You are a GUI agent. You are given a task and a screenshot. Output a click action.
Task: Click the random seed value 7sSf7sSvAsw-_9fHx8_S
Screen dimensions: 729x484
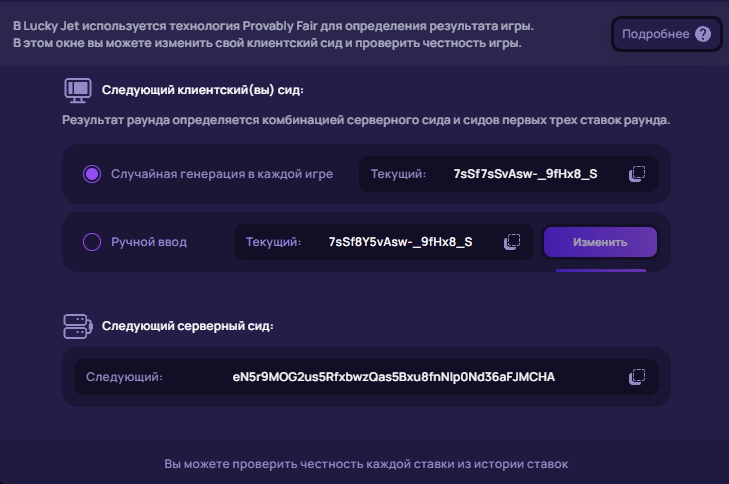click(525, 174)
